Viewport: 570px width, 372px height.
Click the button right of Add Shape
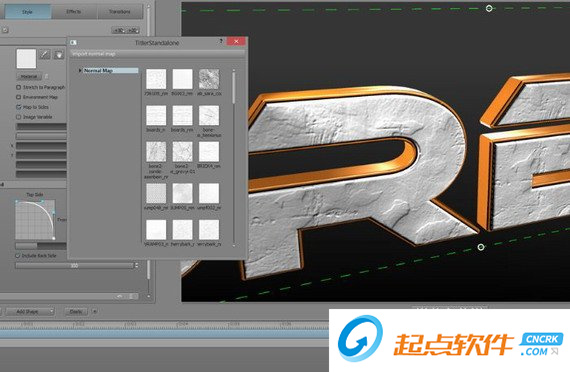(76, 312)
